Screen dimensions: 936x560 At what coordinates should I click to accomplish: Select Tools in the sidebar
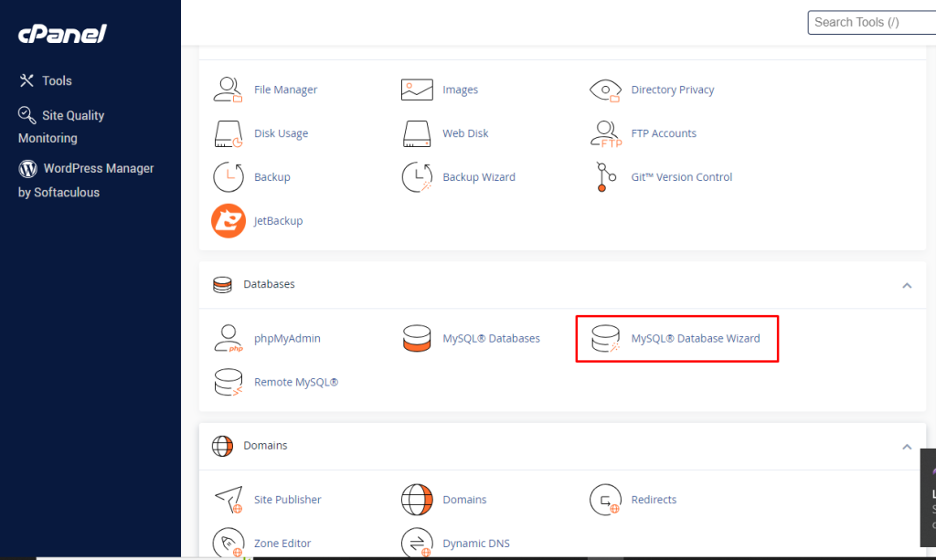pyautogui.click(x=45, y=80)
